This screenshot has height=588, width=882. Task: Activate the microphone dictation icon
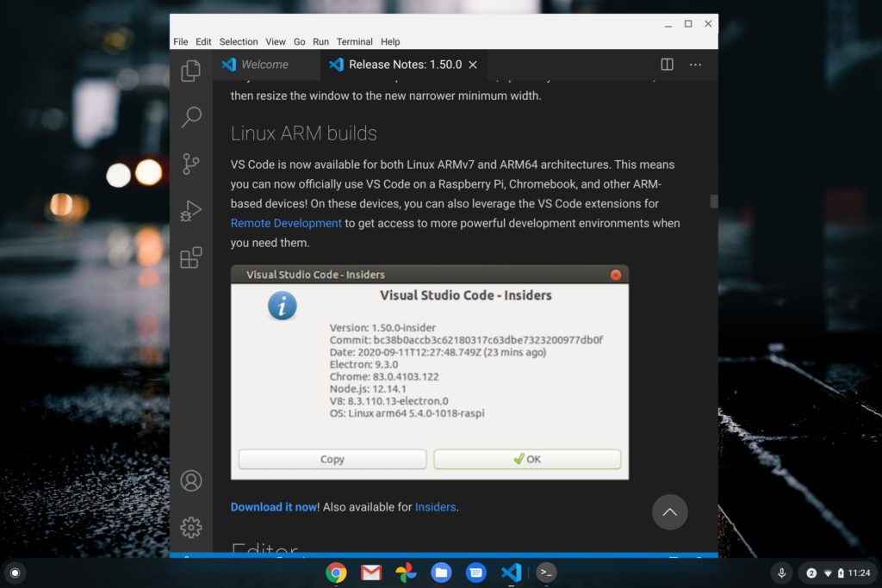tap(781, 573)
